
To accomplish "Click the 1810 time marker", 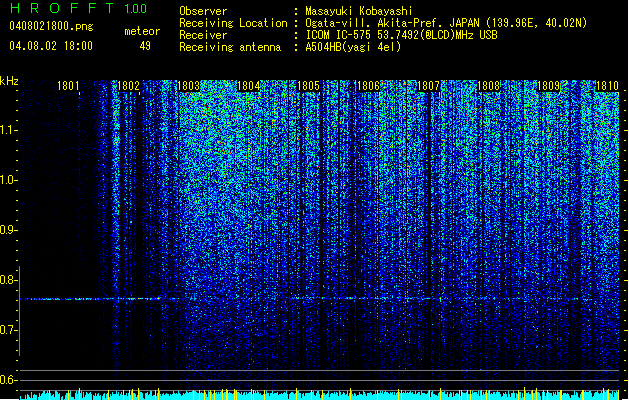I will point(607,86).
